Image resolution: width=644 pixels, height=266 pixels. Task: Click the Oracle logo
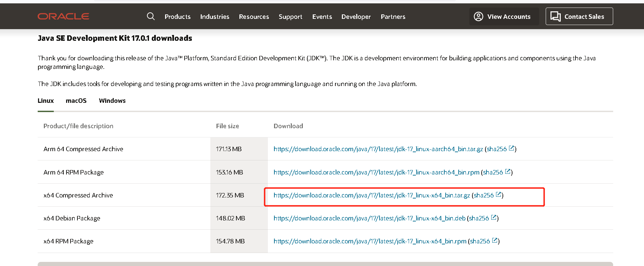63,16
